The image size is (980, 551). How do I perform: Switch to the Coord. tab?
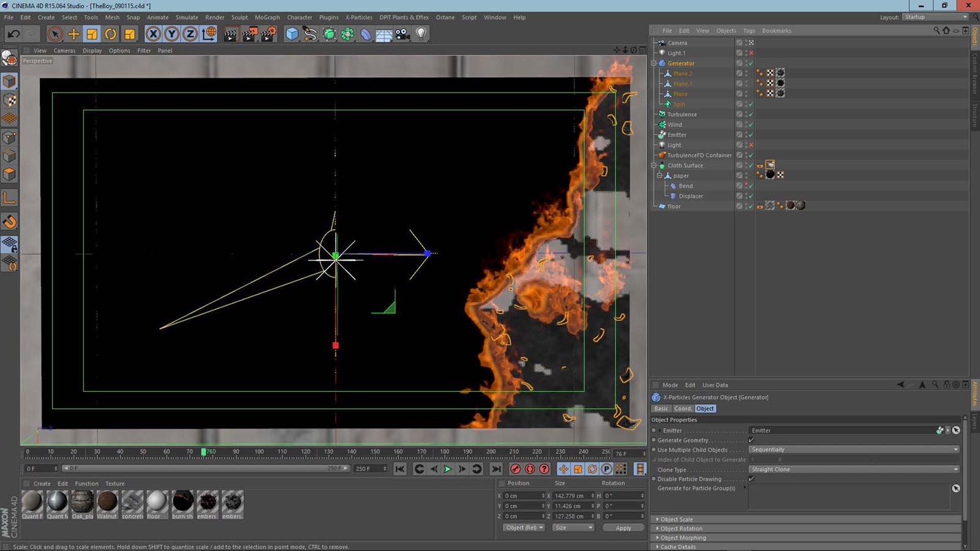click(x=682, y=408)
